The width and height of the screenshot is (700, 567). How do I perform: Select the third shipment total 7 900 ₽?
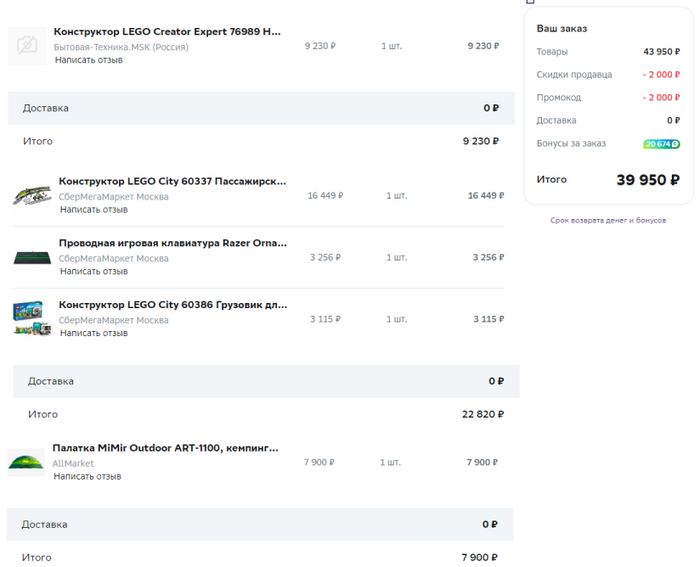click(x=479, y=558)
